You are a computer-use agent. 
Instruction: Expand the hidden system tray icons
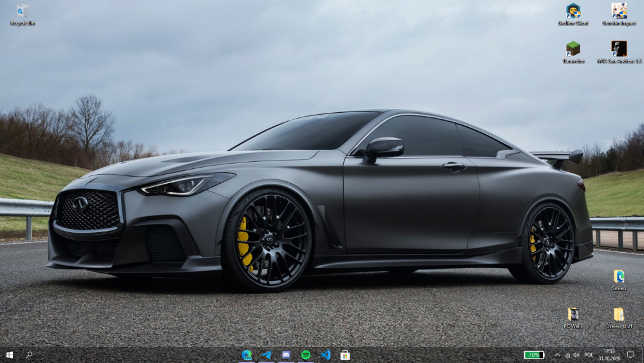coord(557,355)
